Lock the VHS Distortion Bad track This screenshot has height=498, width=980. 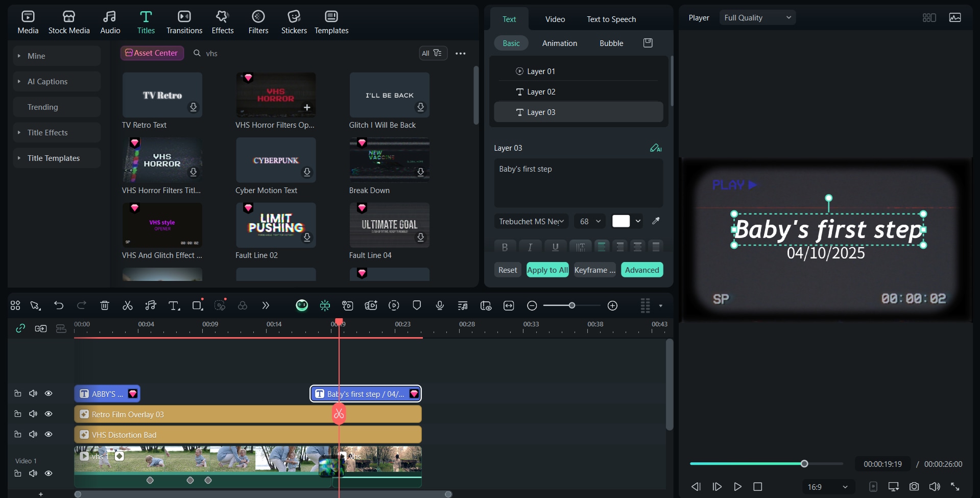tap(17, 434)
